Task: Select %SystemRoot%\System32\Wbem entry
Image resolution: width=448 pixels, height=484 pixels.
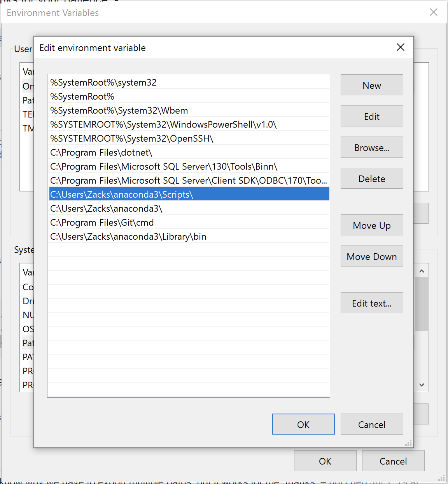Action: coord(189,110)
